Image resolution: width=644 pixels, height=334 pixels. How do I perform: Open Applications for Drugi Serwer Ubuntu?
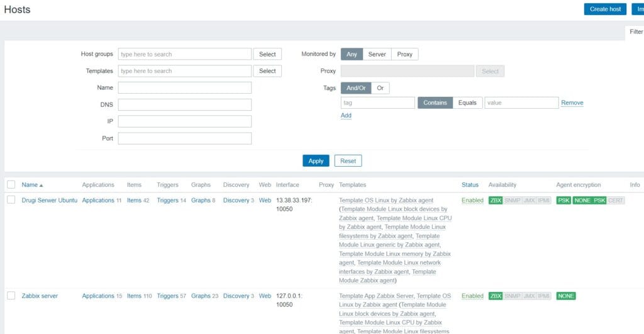[x=98, y=200]
